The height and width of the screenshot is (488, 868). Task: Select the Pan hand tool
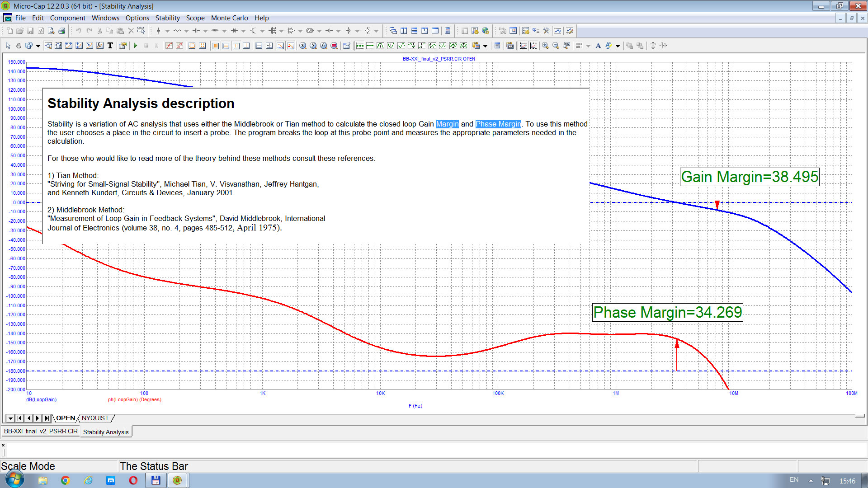[19, 46]
